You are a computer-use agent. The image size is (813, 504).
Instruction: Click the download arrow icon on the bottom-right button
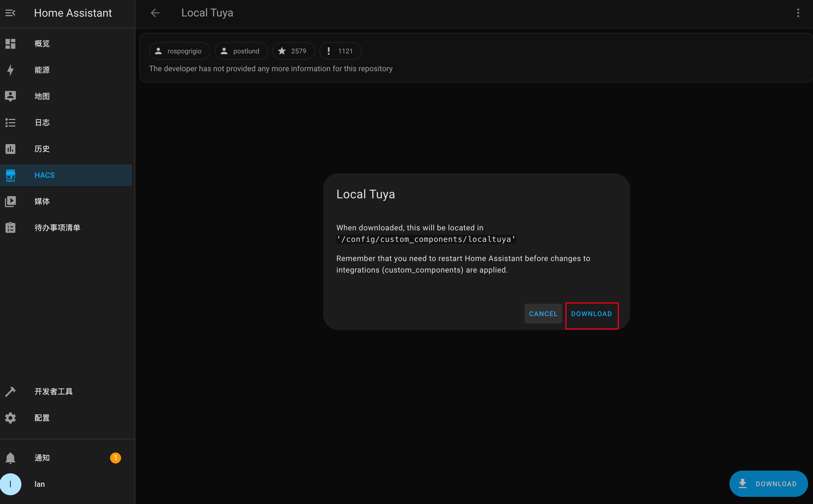click(x=742, y=484)
